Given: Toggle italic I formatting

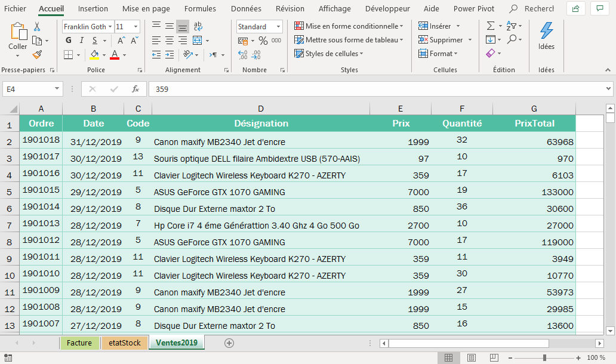Looking at the screenshot, I should (81, 40).
